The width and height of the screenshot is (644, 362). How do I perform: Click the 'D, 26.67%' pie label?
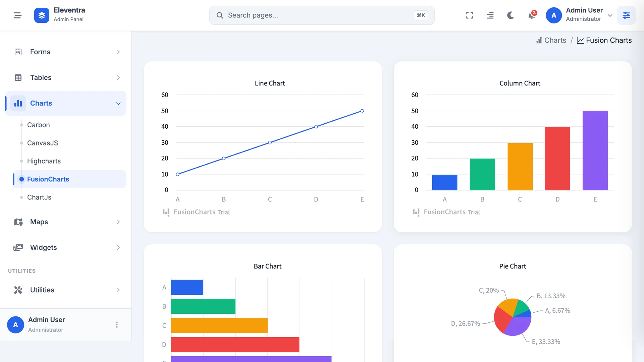[465, 323]
